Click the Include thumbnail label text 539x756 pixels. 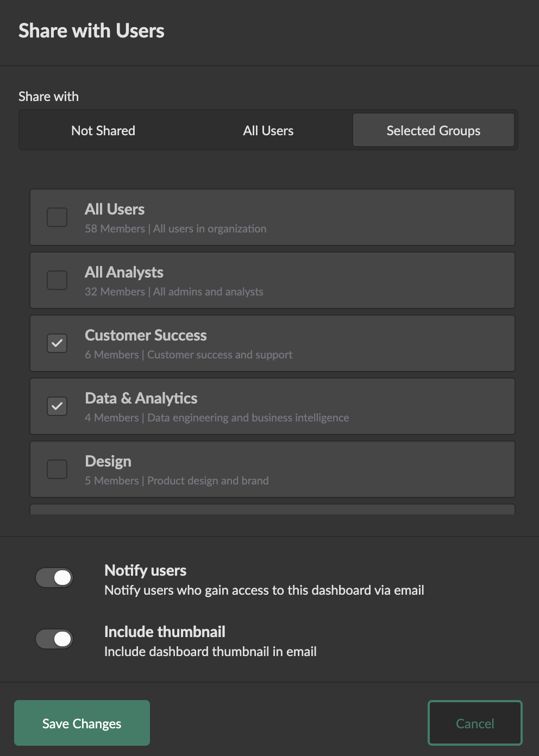[x=165, y=632]
